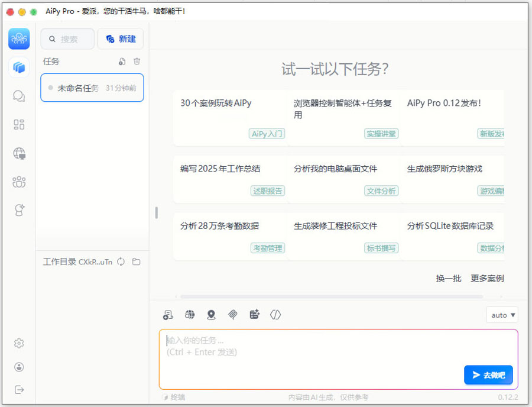Click the 实操讲堂 tag
532x407 pixels.
click(x=381, y=134)
